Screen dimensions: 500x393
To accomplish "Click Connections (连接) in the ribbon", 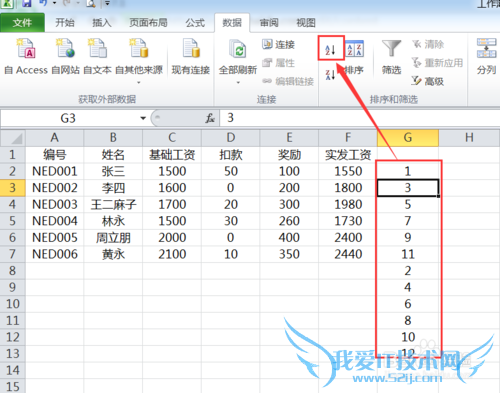I will 279,44.
